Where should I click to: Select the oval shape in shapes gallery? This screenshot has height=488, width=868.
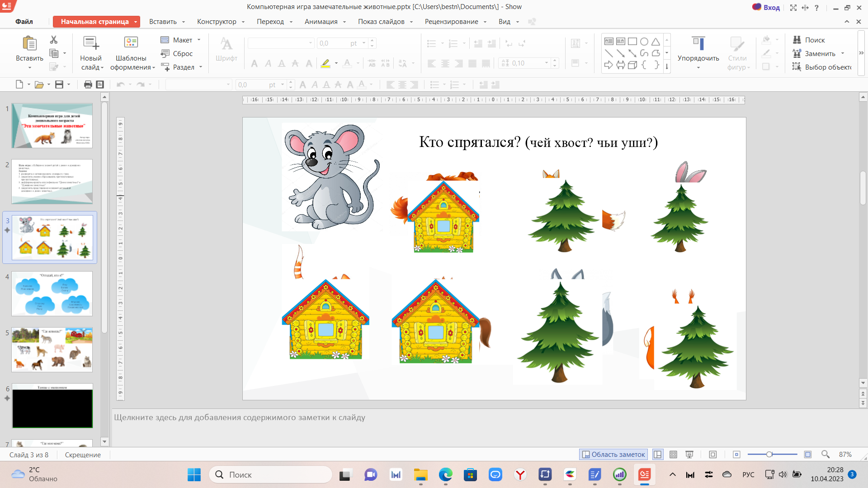[x=644, y=42]
